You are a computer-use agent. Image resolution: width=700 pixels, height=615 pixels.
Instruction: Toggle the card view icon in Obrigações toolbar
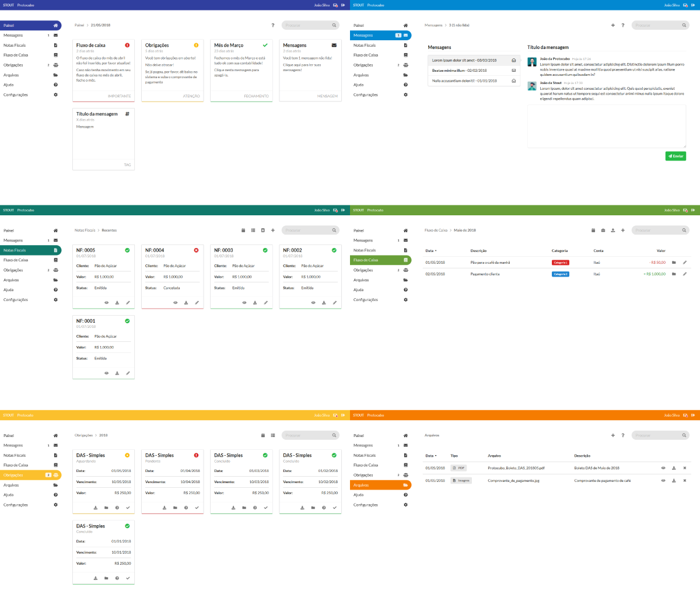(263, 435)
